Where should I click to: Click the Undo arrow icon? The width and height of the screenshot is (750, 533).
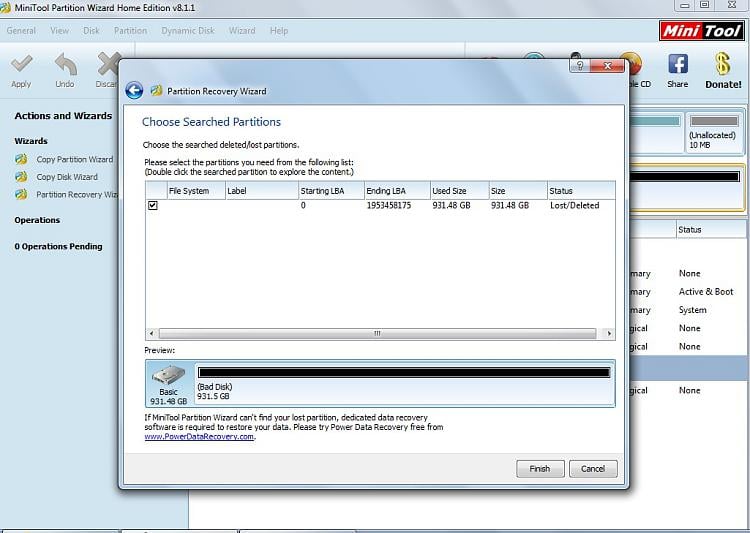65,64
